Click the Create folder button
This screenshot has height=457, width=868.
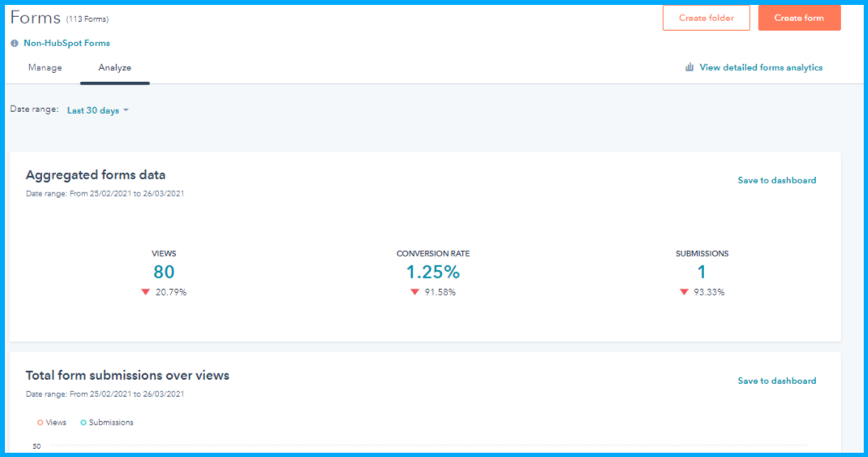(x=706, y=18)
